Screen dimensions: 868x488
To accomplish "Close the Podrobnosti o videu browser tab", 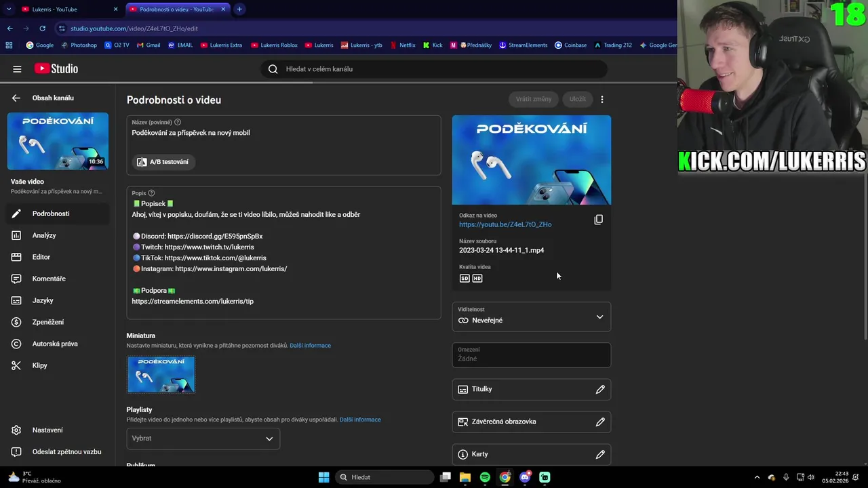I will (223, 9).
